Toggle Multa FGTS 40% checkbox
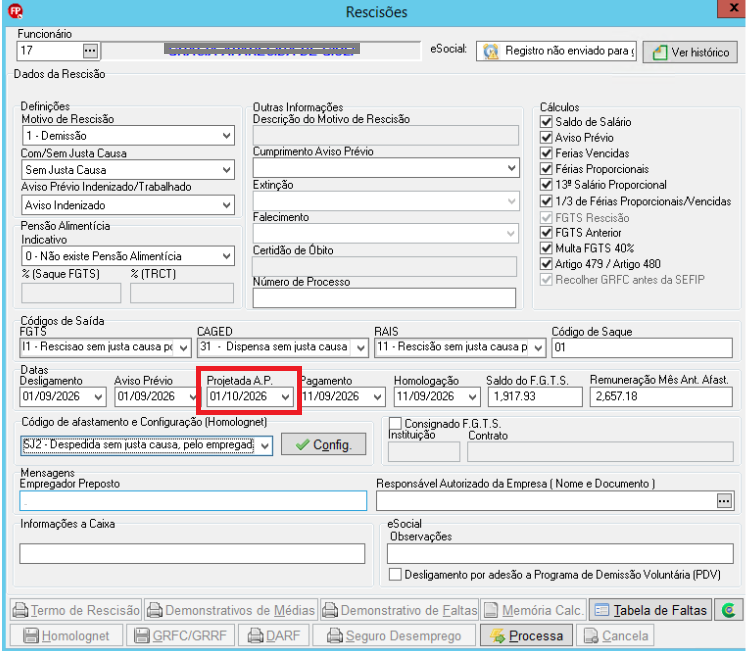Screen dimensions: 749x655 click(x=546, y=248)
